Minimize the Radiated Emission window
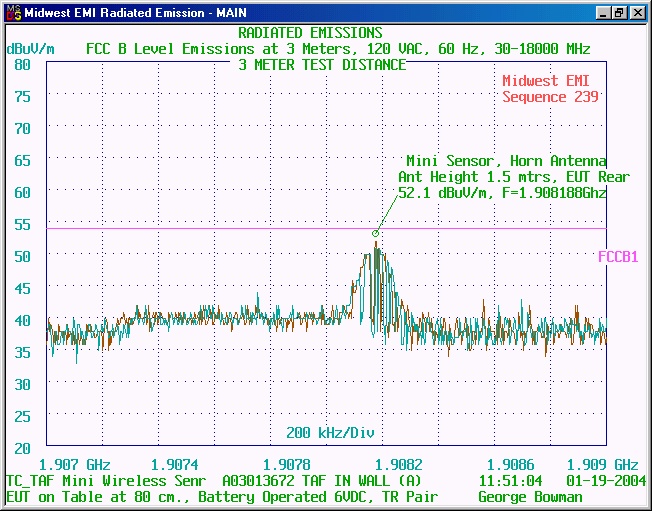The width and height of the screenshot is (652, 511). click(x=604, y=13)
